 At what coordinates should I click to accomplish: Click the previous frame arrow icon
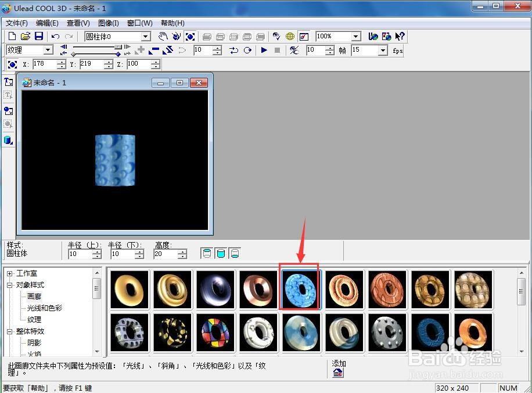click(63, 47)
